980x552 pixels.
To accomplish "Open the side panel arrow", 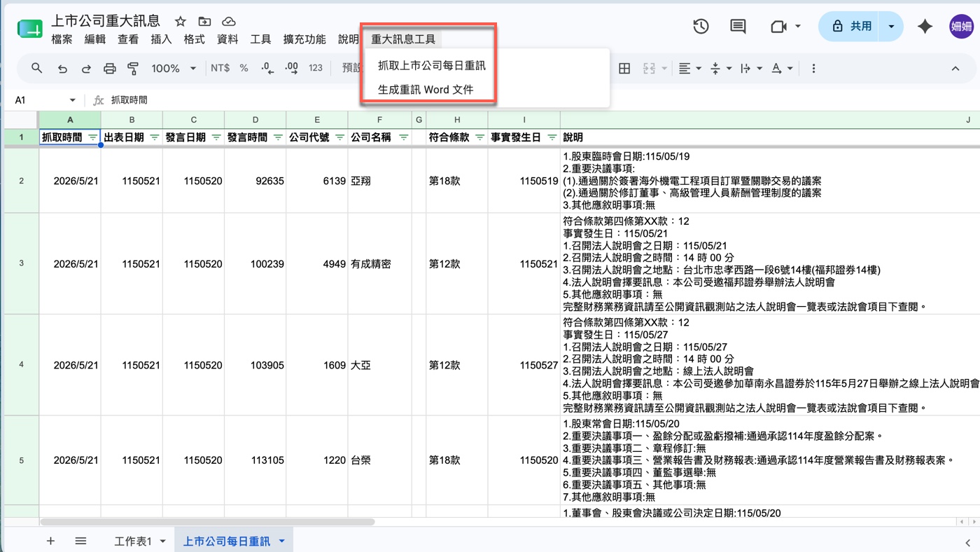I will [967, 542].
